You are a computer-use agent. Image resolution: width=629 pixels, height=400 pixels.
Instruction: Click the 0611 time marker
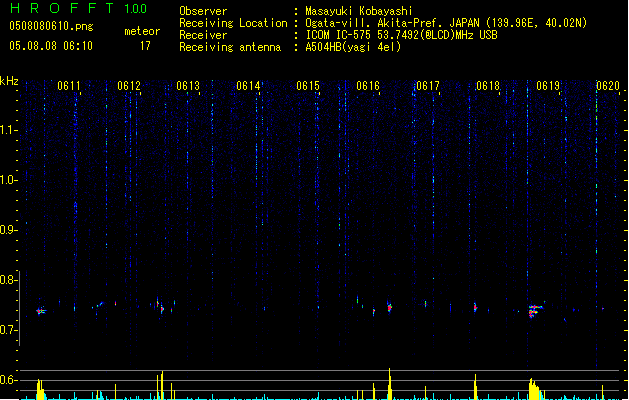tap(69, 86)
